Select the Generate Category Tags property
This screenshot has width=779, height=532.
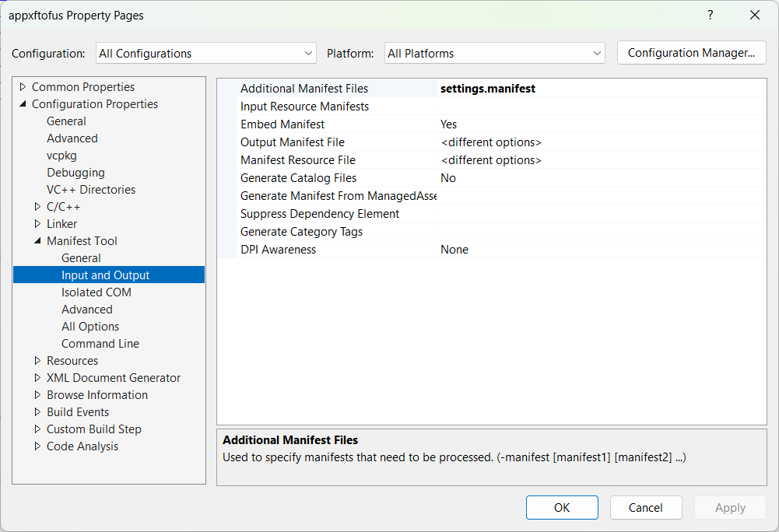[301, 232]
